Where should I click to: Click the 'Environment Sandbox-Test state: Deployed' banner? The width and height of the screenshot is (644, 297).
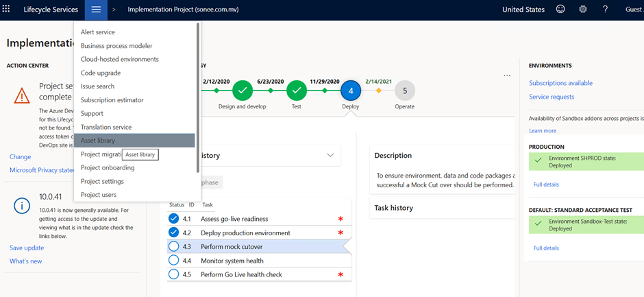coord(586,225)
